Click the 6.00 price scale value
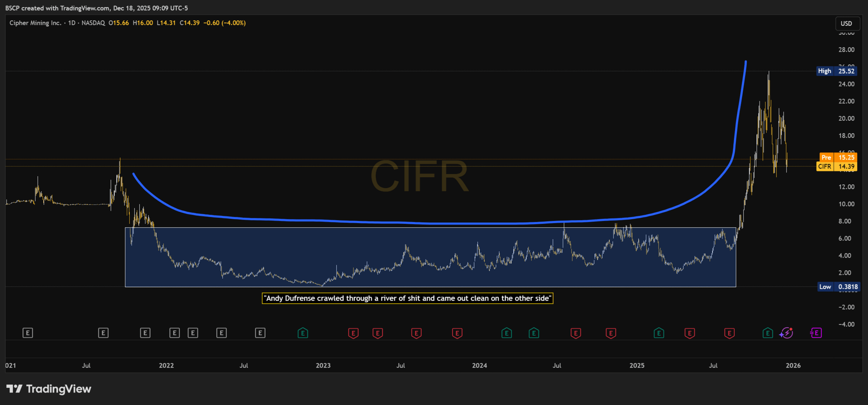Screen dimensions: 868x405 845,238
